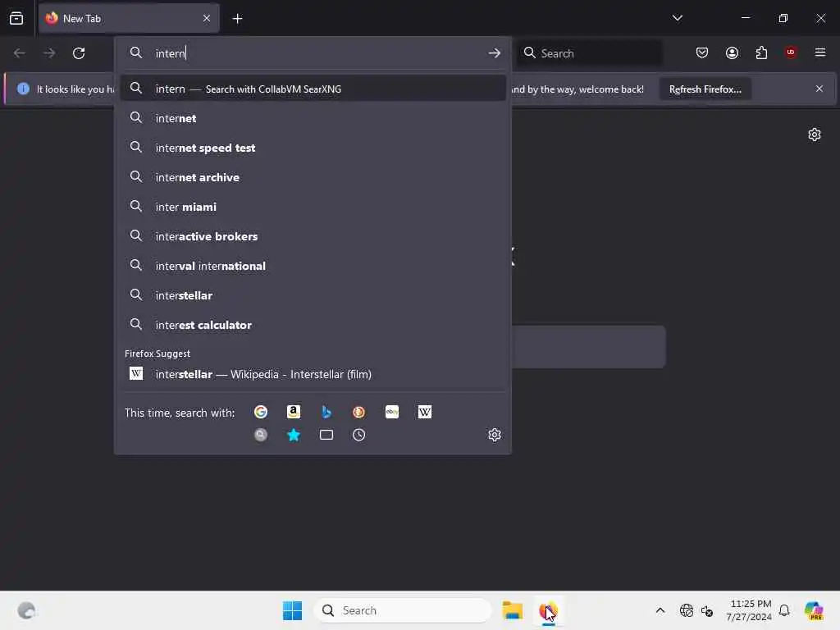Screen dimensions: 840x630
Task: Choose 'interest calculator' suggestion
Action: (313, 325)
